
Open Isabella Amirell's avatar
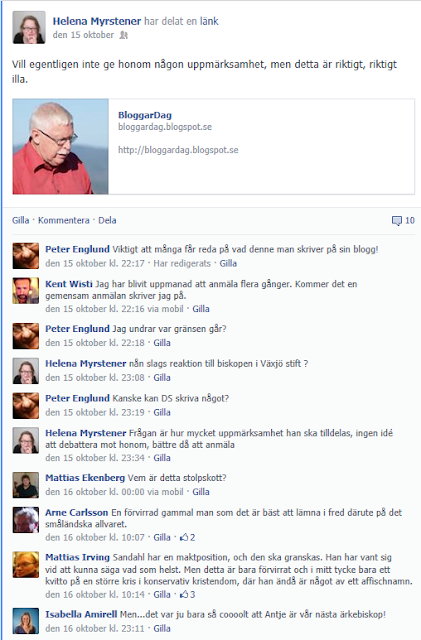[x=25, y=621]
